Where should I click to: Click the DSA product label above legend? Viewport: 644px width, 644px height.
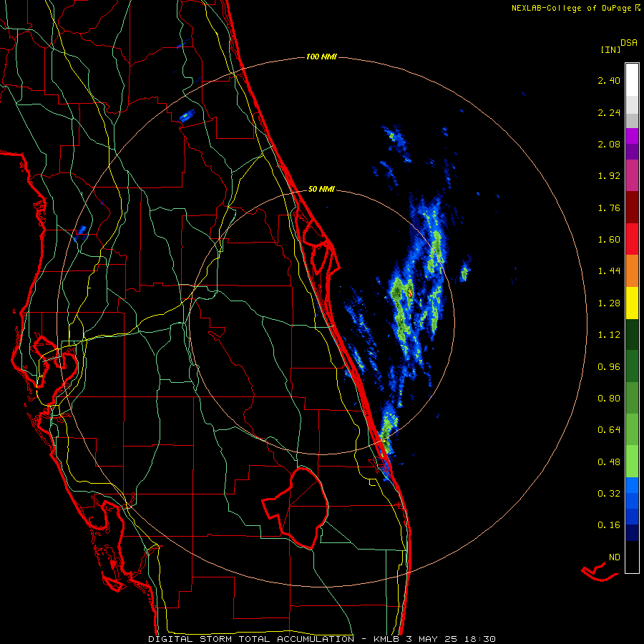coord(629,43)
